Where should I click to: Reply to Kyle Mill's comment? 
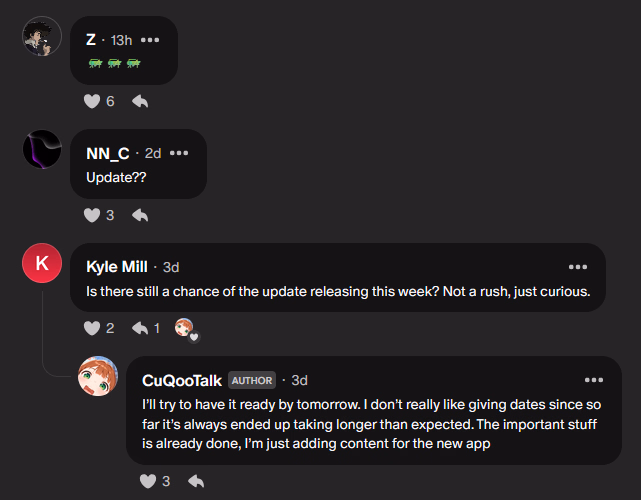[139, 328]
